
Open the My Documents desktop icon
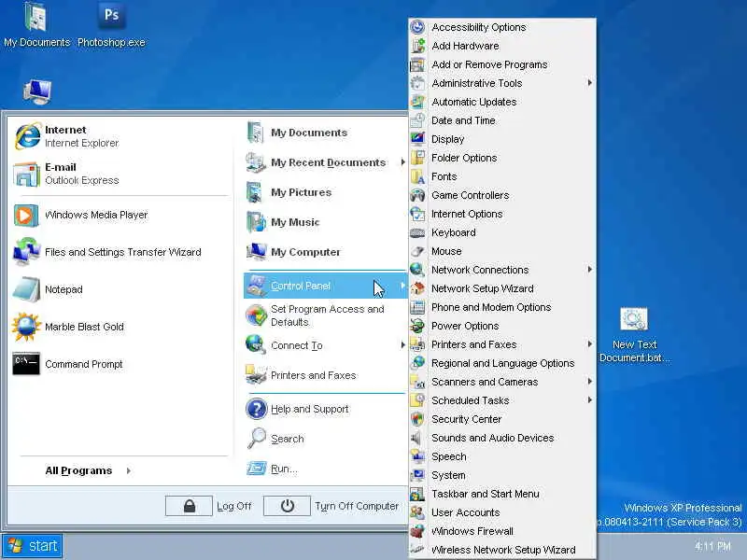tap(36, 24)
